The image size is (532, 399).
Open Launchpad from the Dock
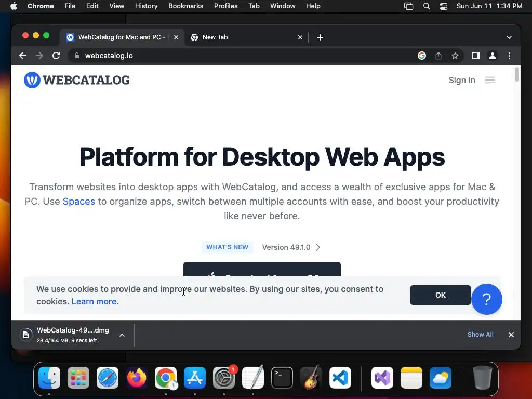78,378
